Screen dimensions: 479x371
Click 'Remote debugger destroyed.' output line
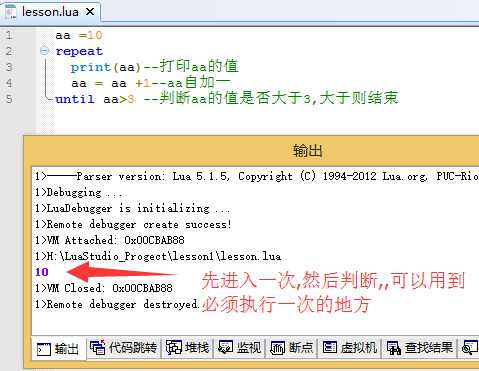coord(117,304)
